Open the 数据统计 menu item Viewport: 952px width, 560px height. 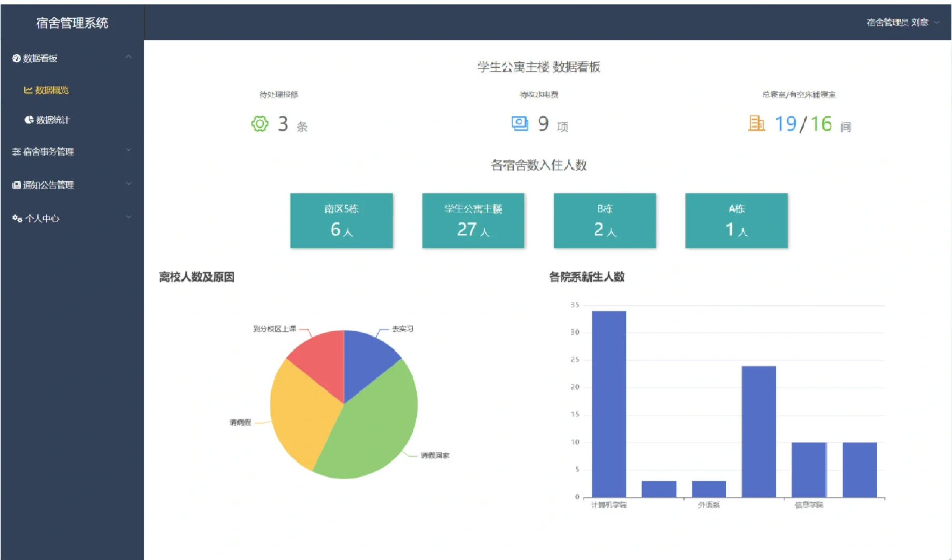(x=72, y=120)
